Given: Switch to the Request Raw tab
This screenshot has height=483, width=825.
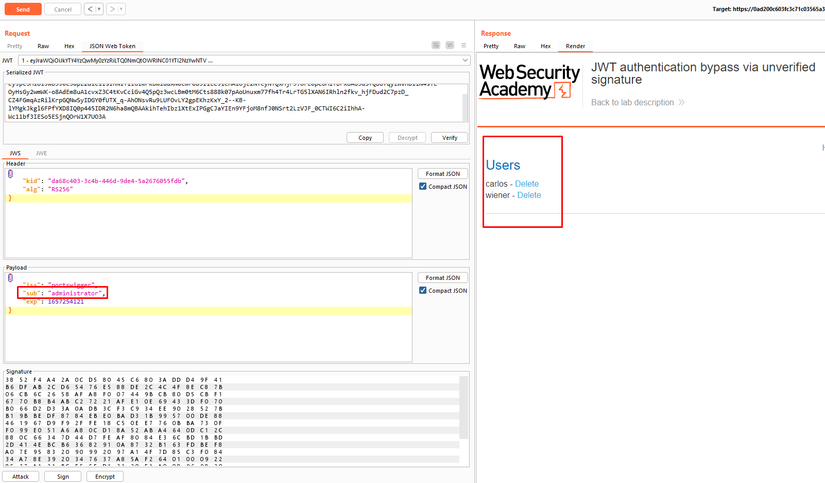Looking at the screenshot, I should 43,46.
